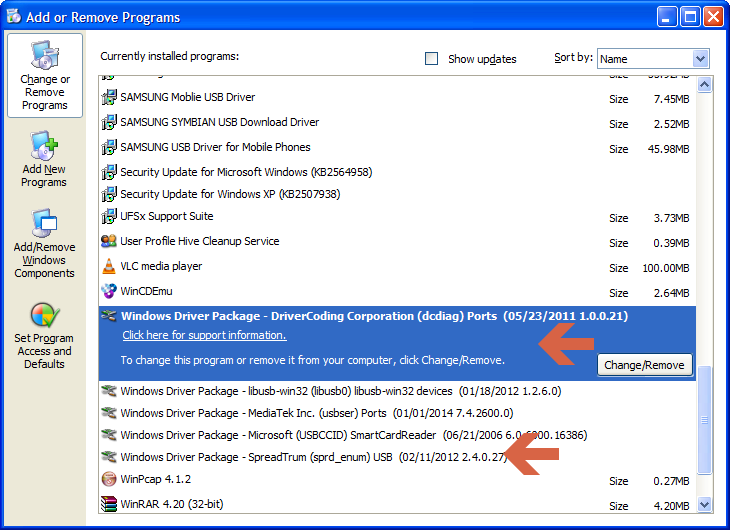Click Microsoft USBCCID driver package icon

(109, 435)
